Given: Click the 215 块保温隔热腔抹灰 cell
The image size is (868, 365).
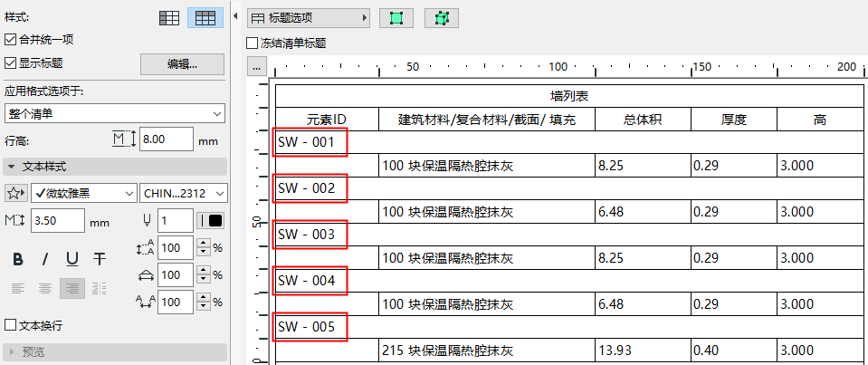Looking at the screenshot, I should [x=487, y=351].
